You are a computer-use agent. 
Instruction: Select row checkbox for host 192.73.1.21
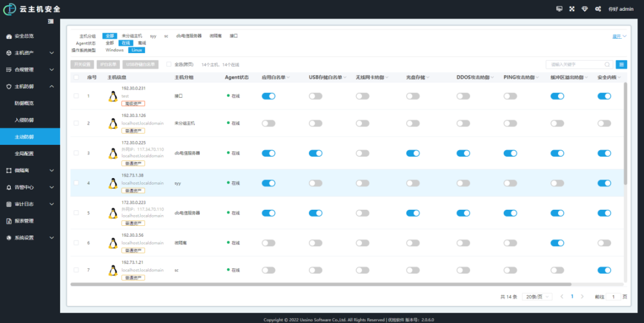tap(76, 270)
